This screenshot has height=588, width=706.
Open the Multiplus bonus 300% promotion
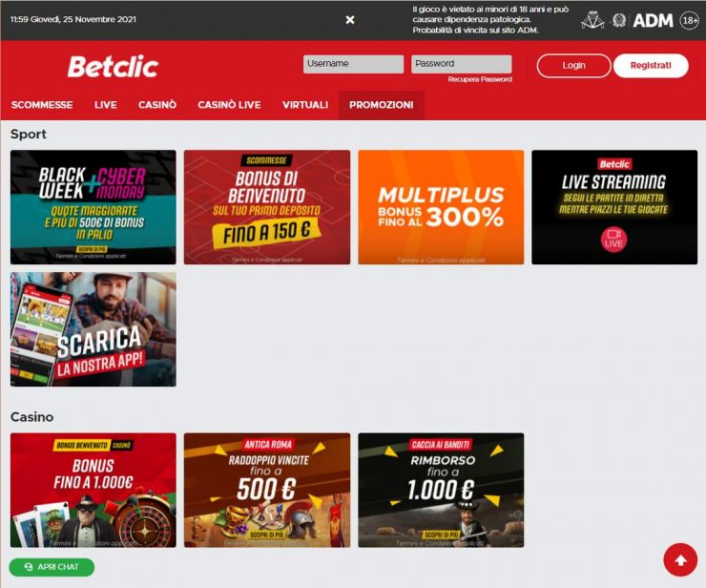pyautogui.click(x=441, y=207)
